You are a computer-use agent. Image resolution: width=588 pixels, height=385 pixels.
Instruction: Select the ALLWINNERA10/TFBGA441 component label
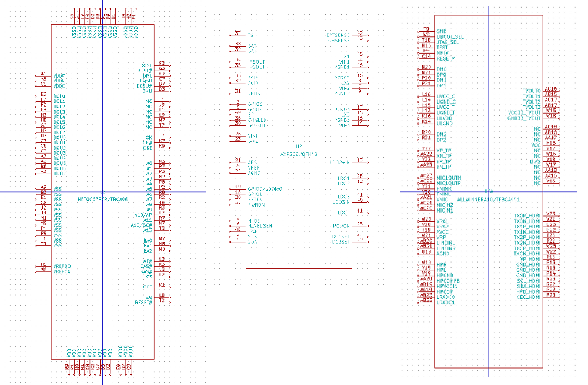click(489, 200)
